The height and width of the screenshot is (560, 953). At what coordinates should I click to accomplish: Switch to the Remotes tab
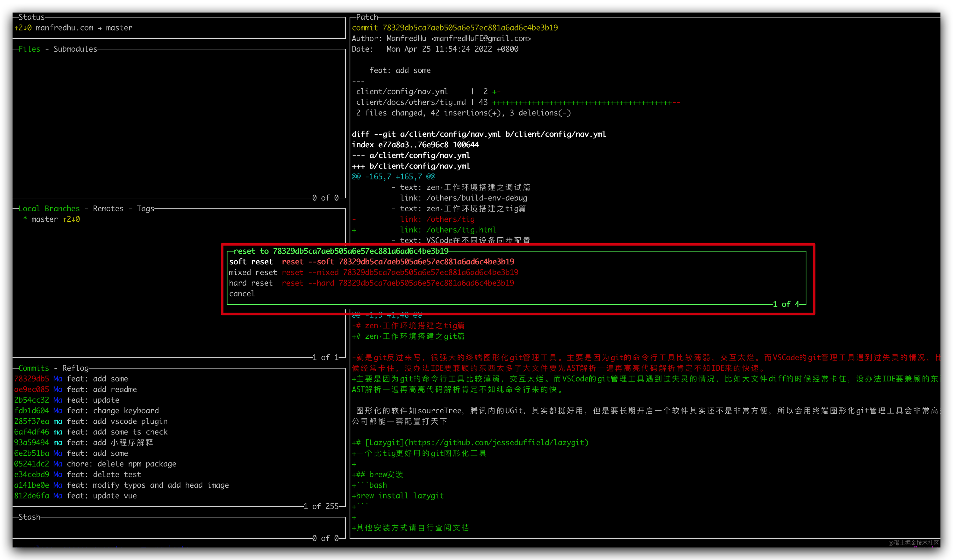(x=108, y=209)
